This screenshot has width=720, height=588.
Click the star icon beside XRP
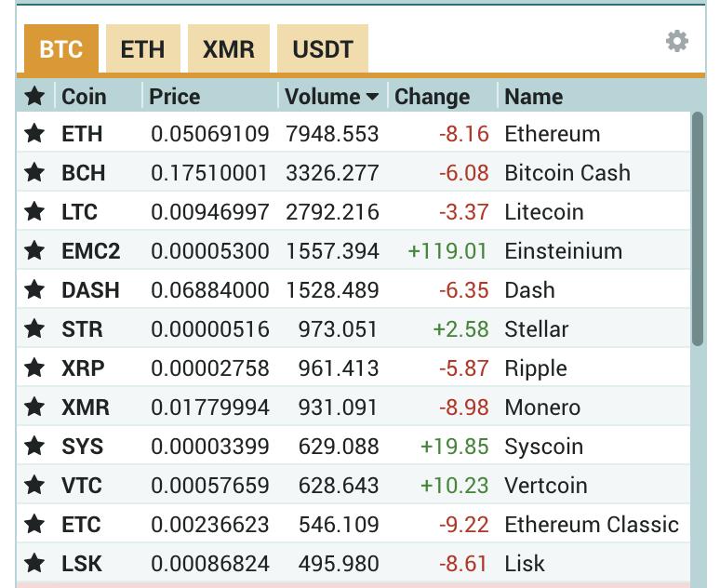click(34, 368)
